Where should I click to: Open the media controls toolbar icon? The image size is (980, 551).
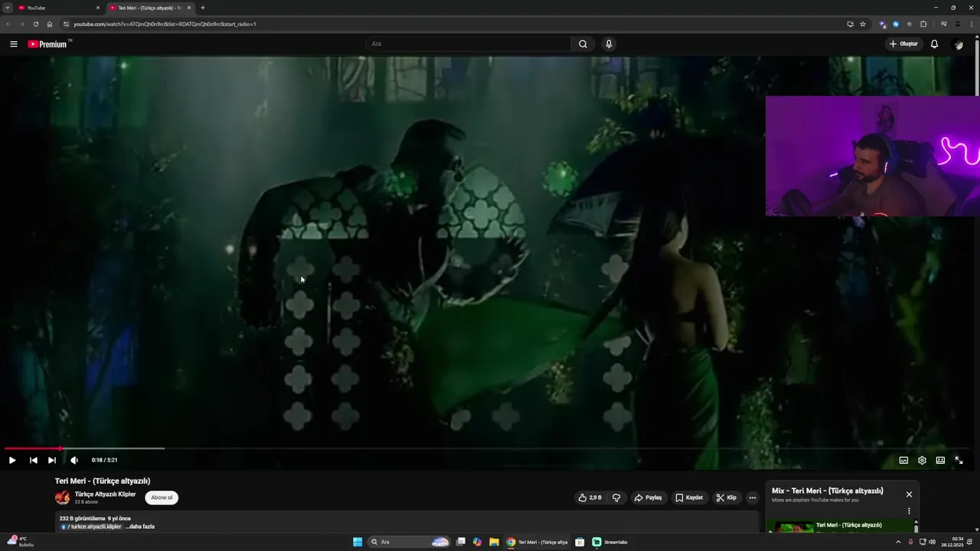pyautogui.click(x=944, y=24)
